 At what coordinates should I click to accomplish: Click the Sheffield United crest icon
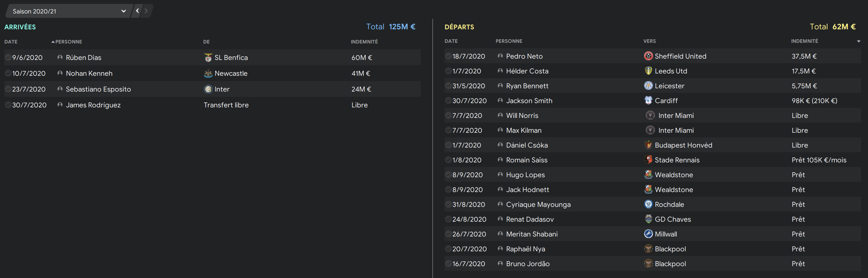coord(648,56)
